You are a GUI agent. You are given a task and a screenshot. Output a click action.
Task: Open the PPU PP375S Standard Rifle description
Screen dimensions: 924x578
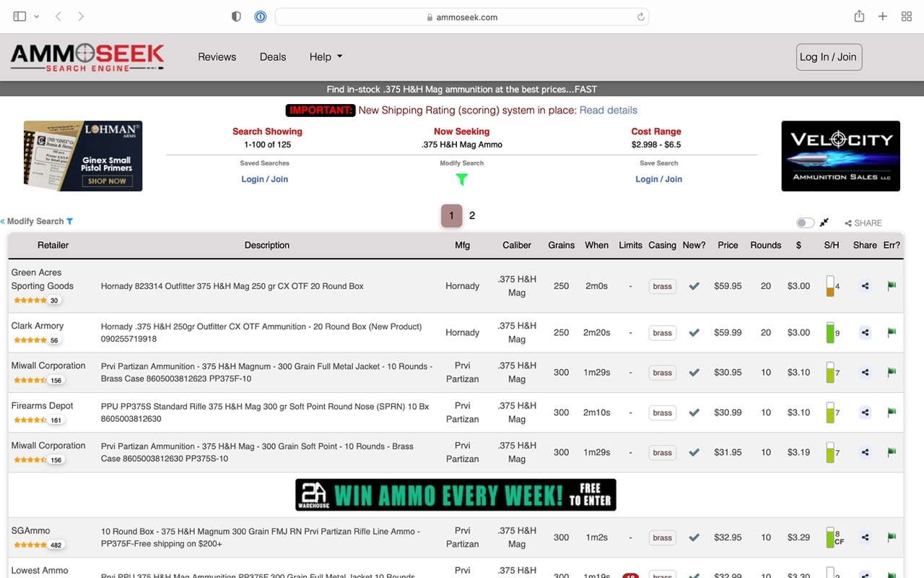265,413
